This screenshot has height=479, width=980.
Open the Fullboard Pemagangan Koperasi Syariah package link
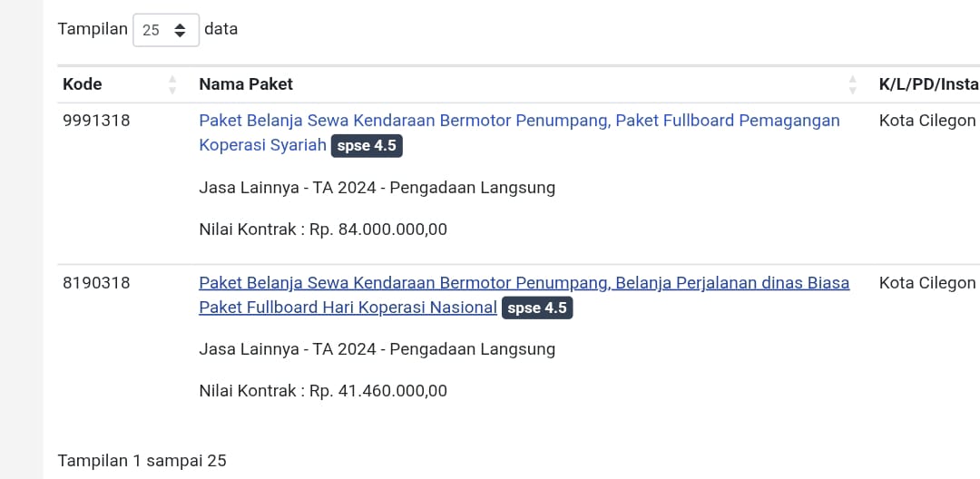[x=519, y=121]
